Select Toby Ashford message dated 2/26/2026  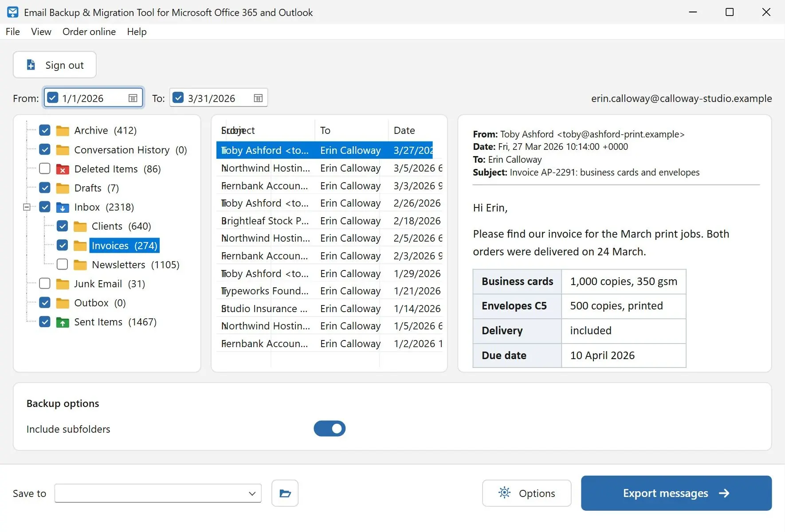(x=329, y=203)
